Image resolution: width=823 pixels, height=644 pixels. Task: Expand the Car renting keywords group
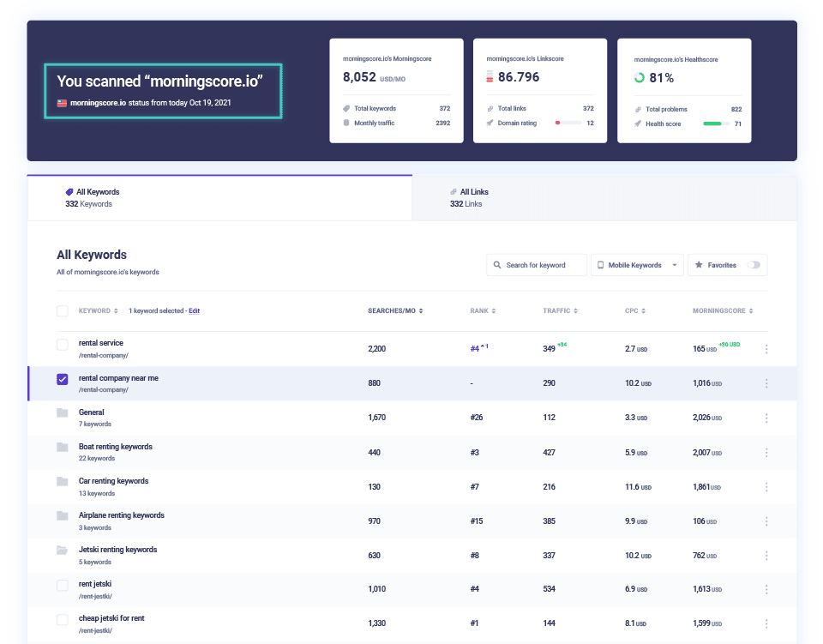point(113,481)
